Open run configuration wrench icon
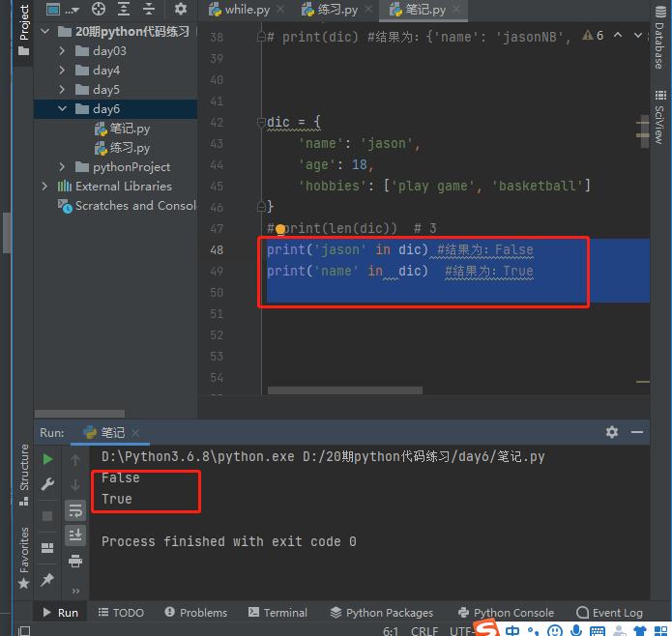Screen dimensions: 672x636 (47, 484)
